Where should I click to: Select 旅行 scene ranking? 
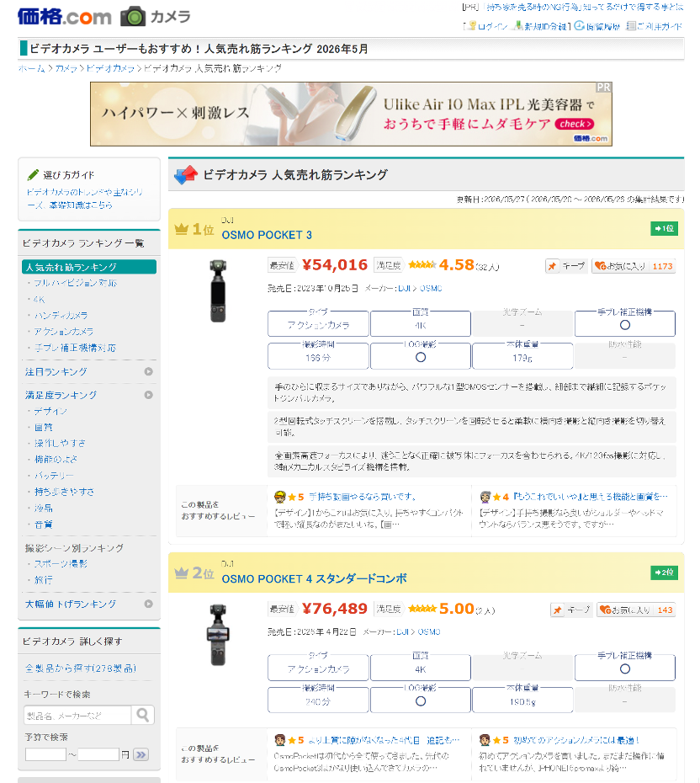click(x=44, y=580)
